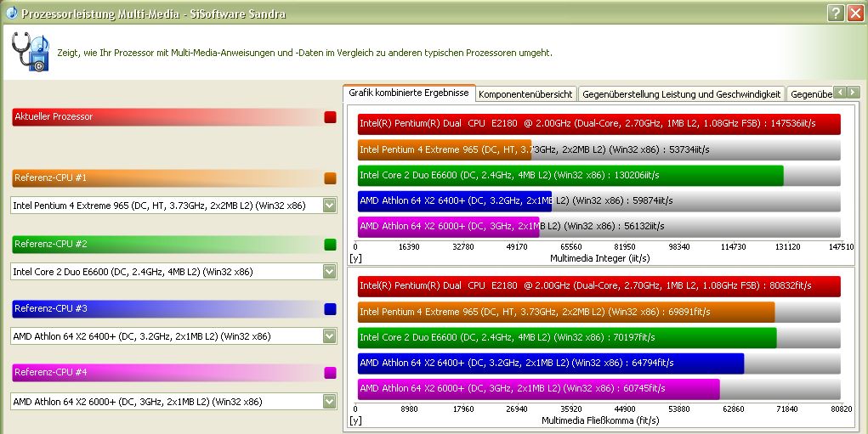Click the red E2180 80832fit/s float bar
868x434 pixels.
(x=599, y=286)
